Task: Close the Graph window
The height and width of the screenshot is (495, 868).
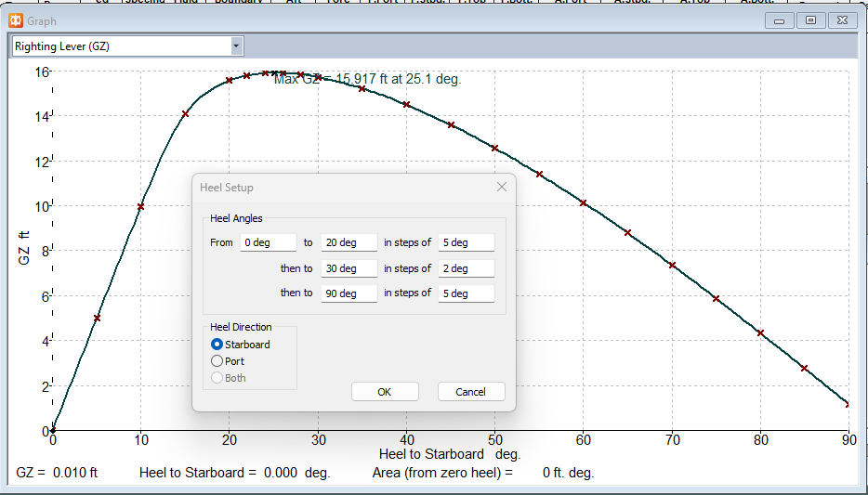Action: pos(843,20)
